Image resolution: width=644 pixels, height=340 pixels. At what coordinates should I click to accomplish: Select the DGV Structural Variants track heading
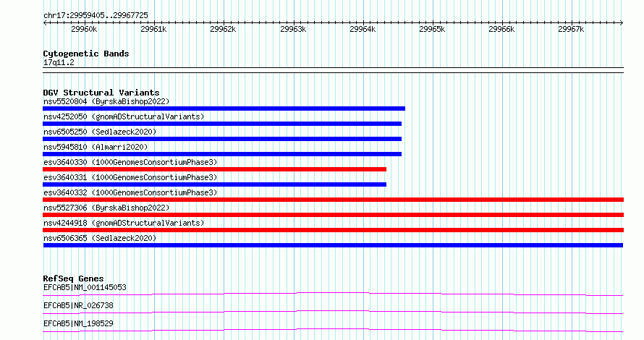coord(101,93)
